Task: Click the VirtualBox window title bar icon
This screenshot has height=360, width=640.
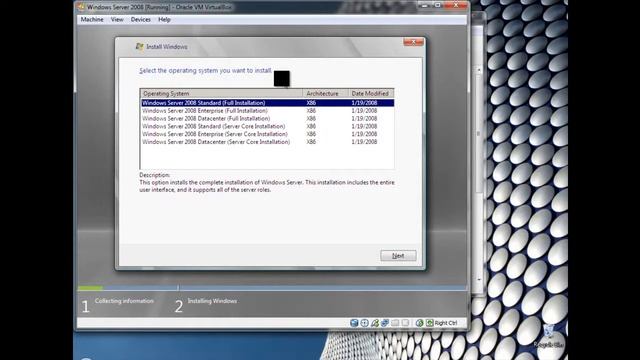Action: point(81,7)
